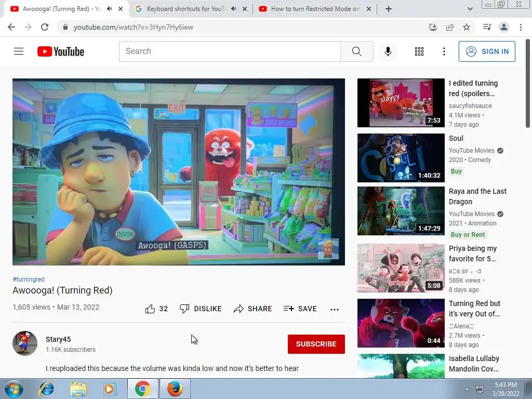Image resolution: width=532 pixels, height=399 pixels.
Task: Go to YouTube home via logo
Action: click(x=61, y=51)
